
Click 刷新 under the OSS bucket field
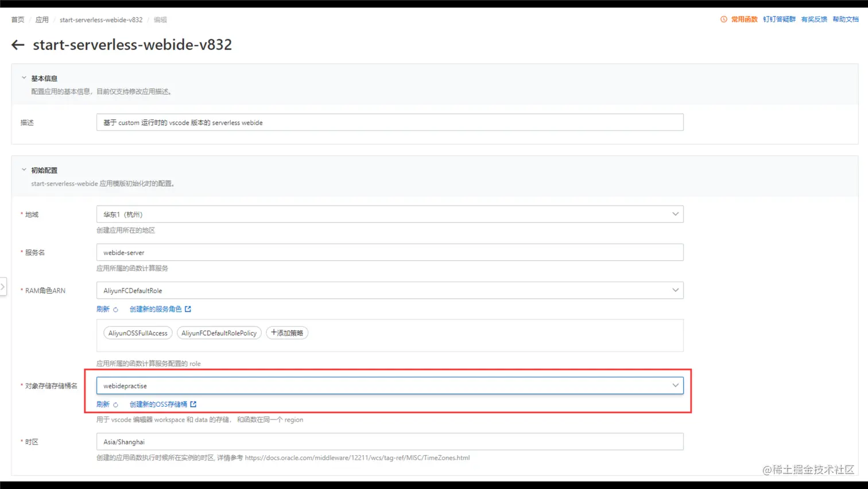[103, 405]
